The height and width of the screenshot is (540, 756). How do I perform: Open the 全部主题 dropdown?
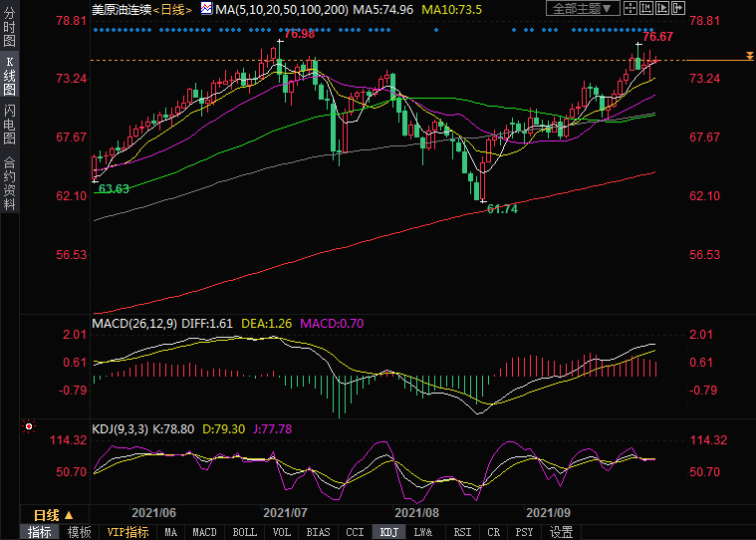(x=585, y=8)
